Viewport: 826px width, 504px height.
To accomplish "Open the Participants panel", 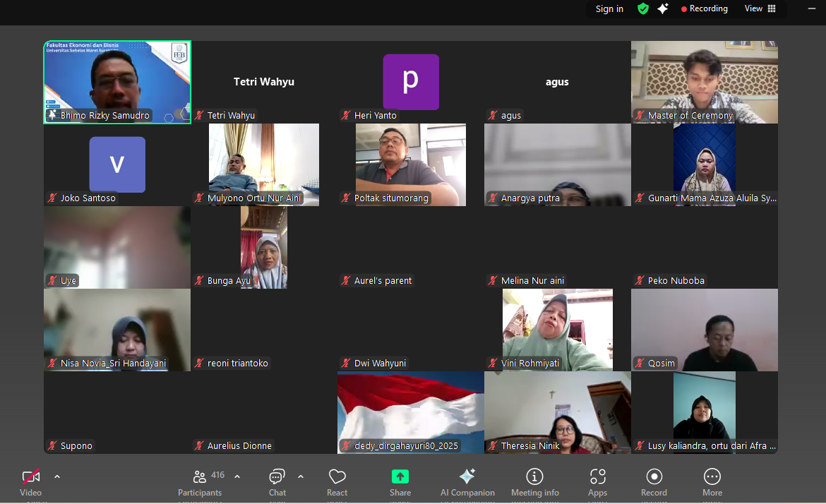I will (x=200, y=483).
